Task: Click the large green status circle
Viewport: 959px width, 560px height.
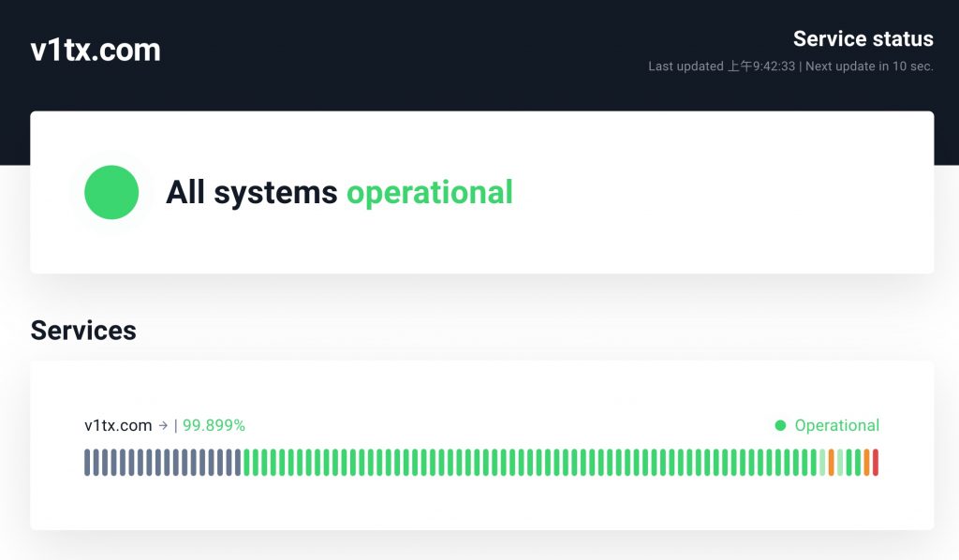Action: 111,192
